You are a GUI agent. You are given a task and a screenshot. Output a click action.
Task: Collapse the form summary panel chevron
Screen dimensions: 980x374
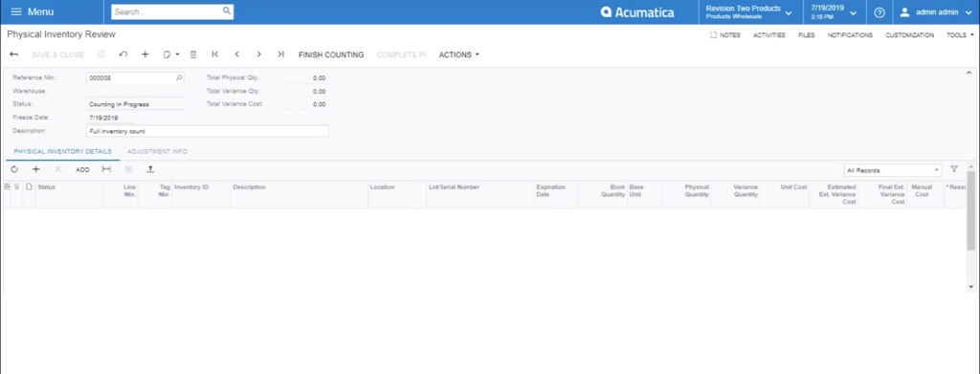coord(969,73)
